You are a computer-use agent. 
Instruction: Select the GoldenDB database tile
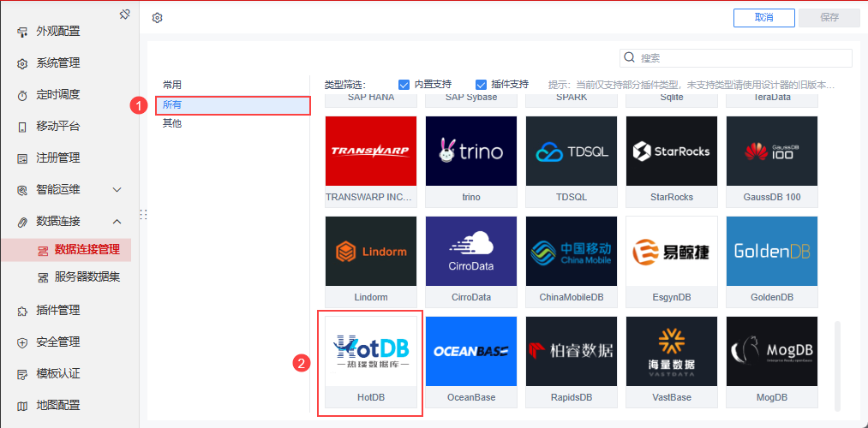772,262
